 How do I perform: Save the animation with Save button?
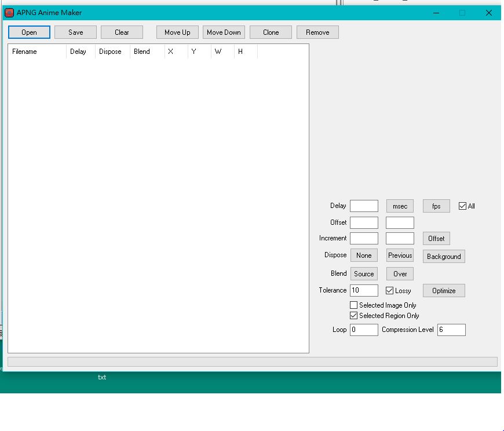tap(75, 32)
